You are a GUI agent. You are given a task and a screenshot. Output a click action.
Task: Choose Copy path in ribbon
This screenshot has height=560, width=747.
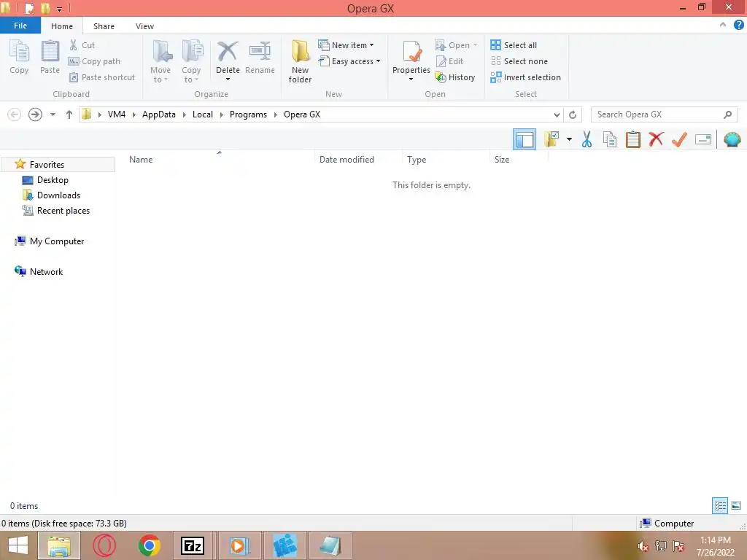click(x=94, y=61)
